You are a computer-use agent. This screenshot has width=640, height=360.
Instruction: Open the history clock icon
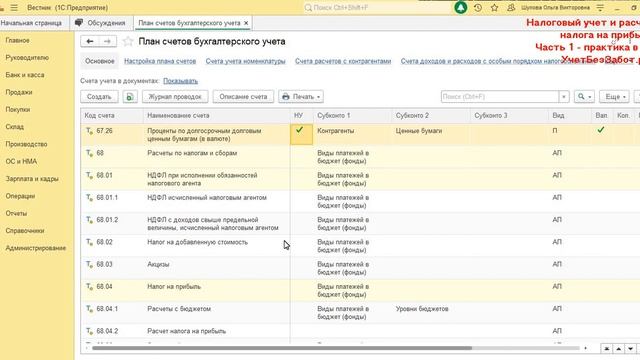click(478, 8)
